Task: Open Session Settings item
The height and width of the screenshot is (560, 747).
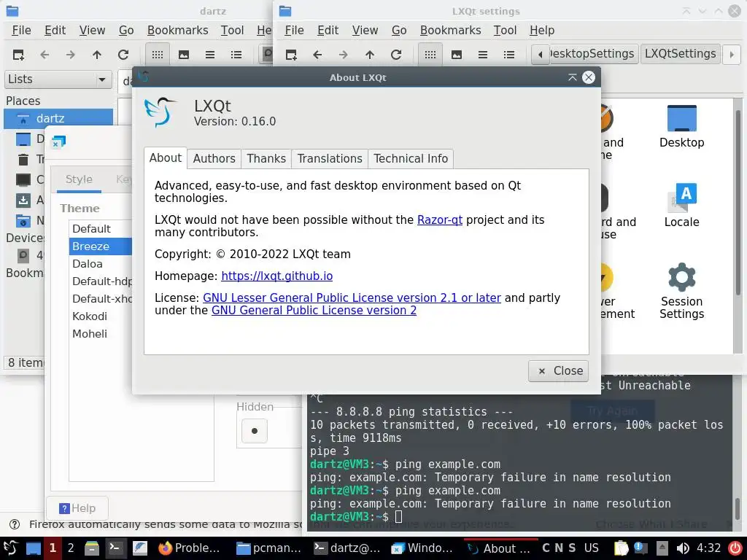Action: (682, 290)
